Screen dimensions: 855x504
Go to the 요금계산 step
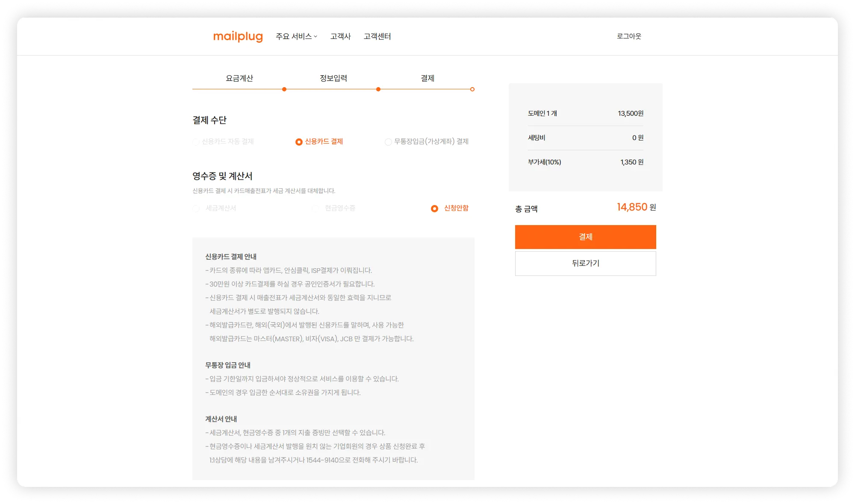coord(239,78)
